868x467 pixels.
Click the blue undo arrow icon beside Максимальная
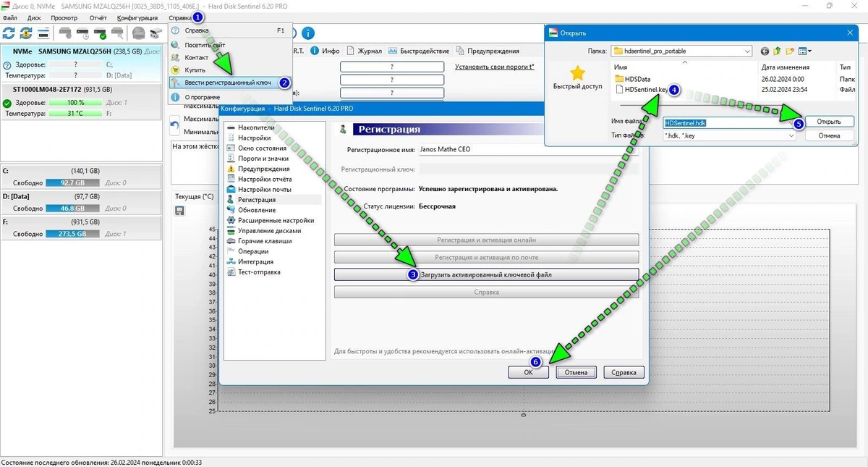pos(174,126)
